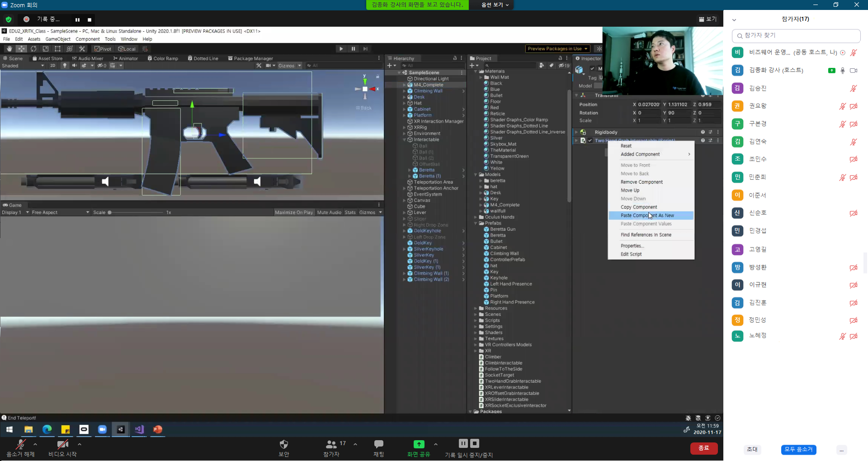Click the Project search field

pyautogui.click(x=510, y=66)
